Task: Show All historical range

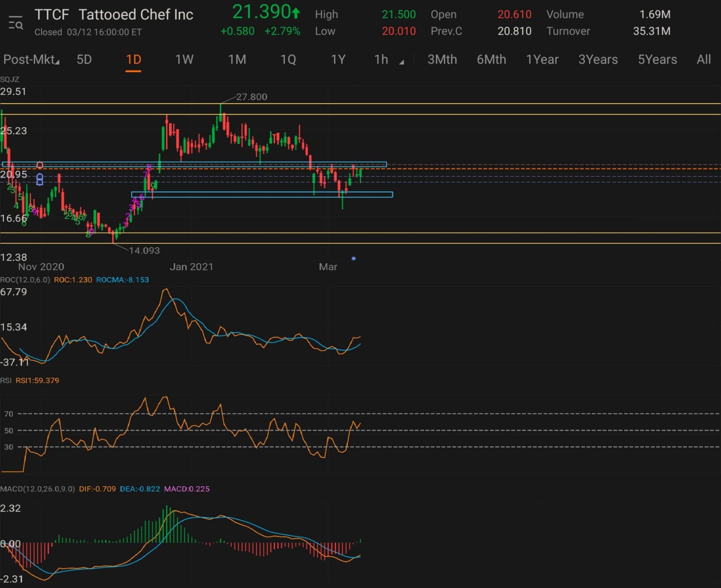Action: click(703, 59)
